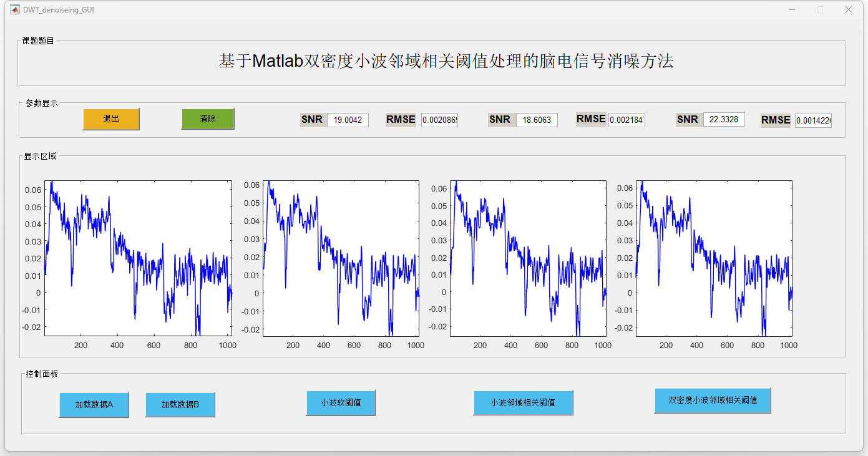The height and width of the screenshot is (456, 868).
Task: Close the DWT_denoiseing_GUI window
Action: coord(849,9)
